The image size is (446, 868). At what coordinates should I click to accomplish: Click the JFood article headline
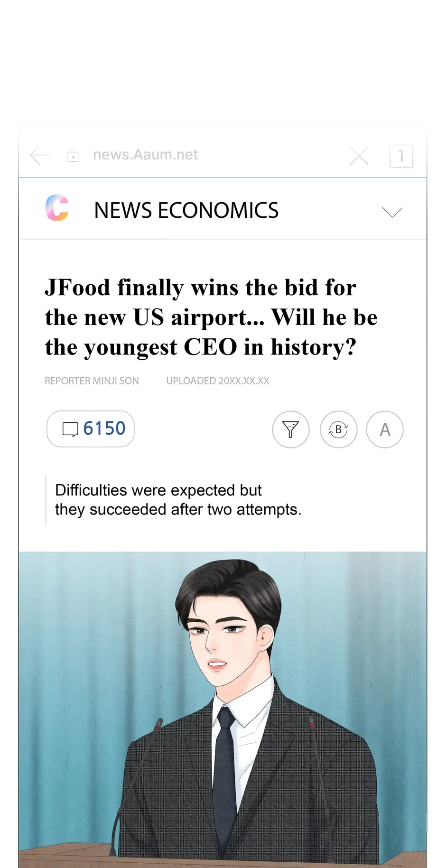pyautogui.click(x=211, y=317)
